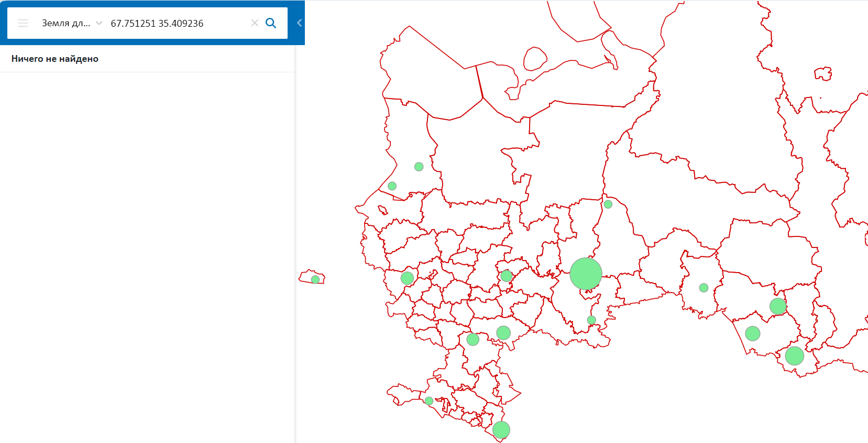Image resolution: width=868 pixels, height=443 pixels.
Task: Clear the search field with X icon
Action: 255,23
